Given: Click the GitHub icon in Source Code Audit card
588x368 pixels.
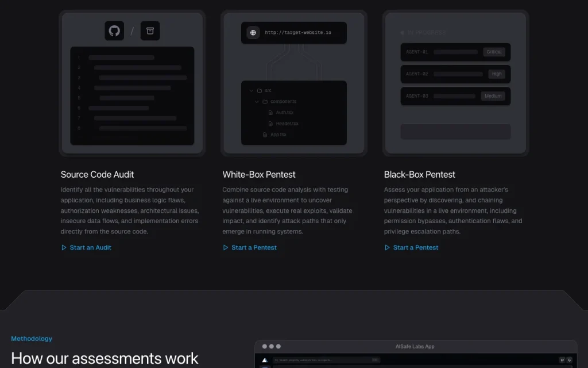Looking at the screenshot, I should pos(114,31).
